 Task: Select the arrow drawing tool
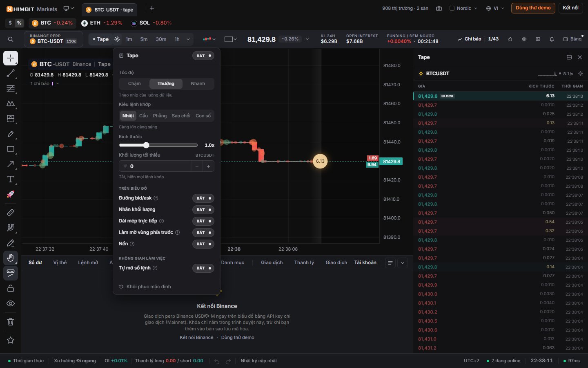[x=11, y=164]
